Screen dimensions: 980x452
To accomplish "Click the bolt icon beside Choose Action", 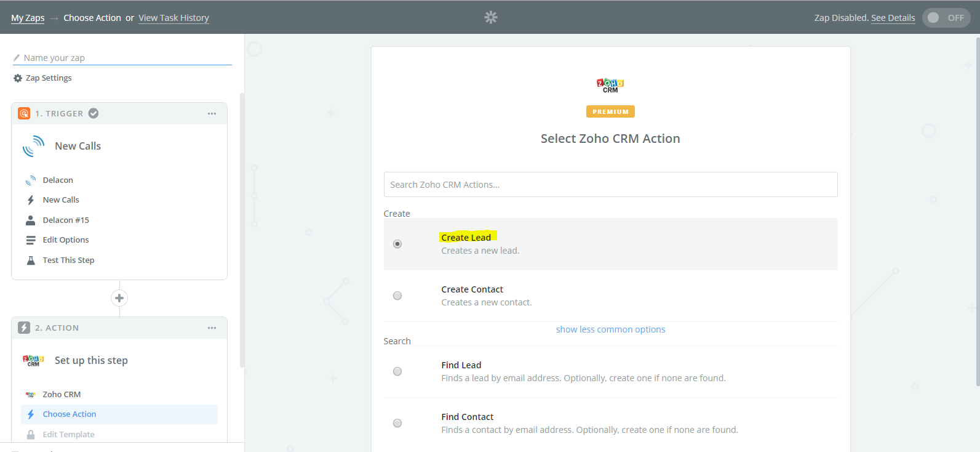I will coord(31,414).
